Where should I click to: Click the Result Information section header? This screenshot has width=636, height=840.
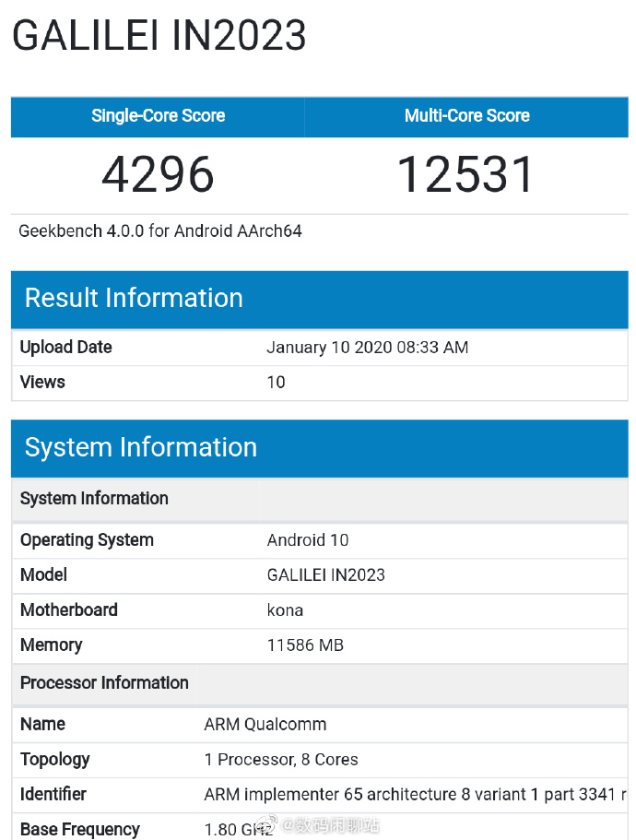320,299
